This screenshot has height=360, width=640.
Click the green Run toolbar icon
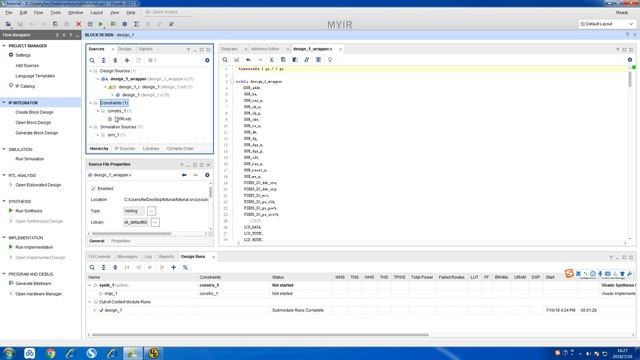[x=101, y=24]
